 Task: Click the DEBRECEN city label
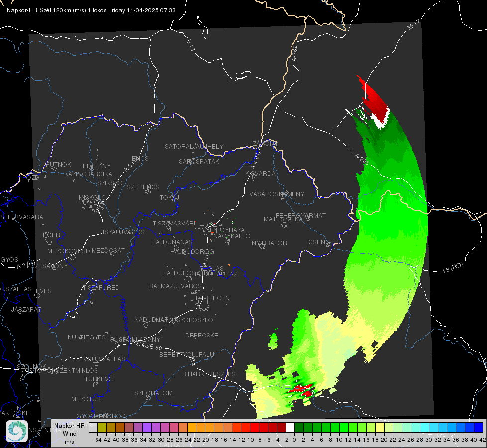coord(213,298)
